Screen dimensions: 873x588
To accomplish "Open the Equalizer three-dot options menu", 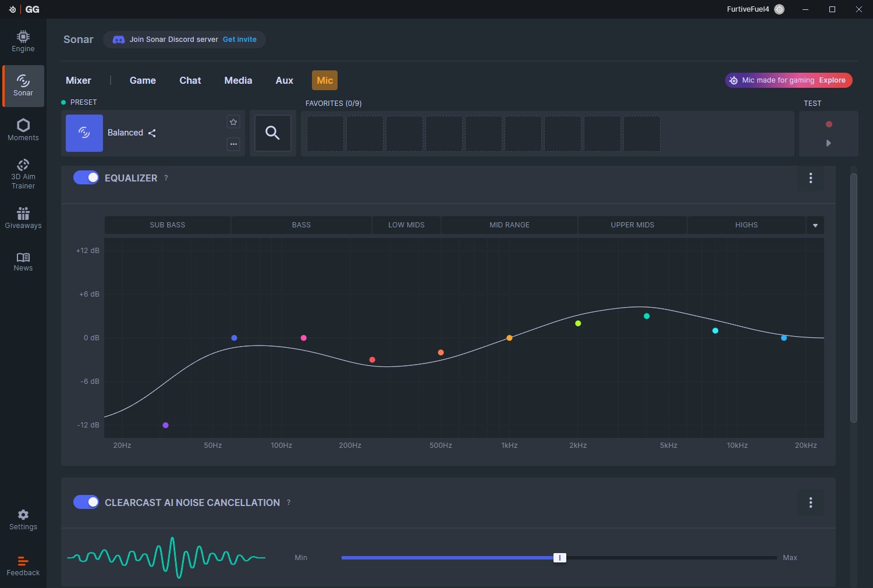I will coord(810,178).
